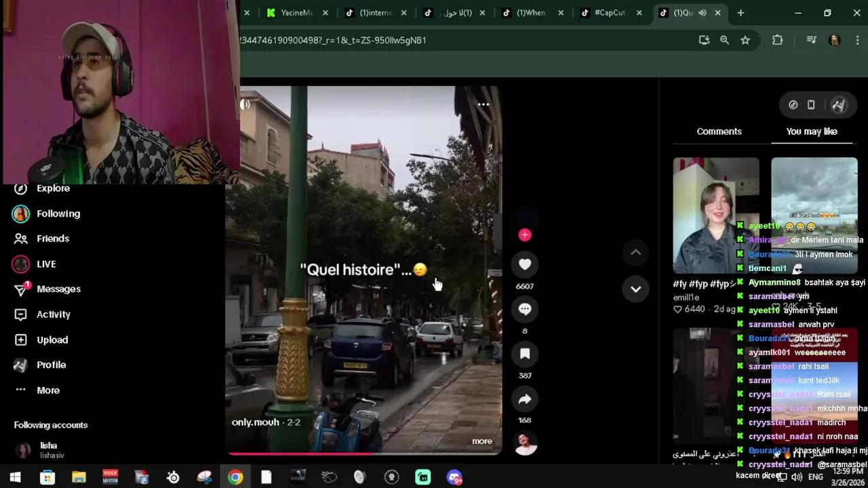Switch to the Comments tab
The height and width of the screenshot is (488, 868).
(x=719, y=131)
